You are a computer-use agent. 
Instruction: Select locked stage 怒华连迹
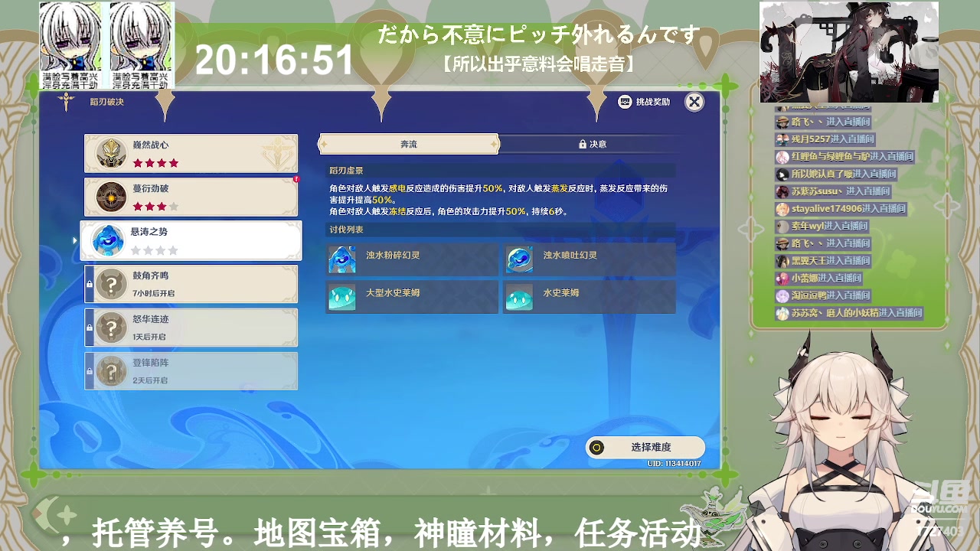[191, 328]
